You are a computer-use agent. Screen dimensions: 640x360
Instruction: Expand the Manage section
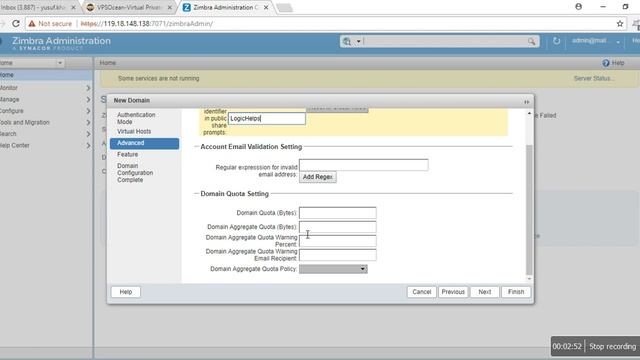88,99
